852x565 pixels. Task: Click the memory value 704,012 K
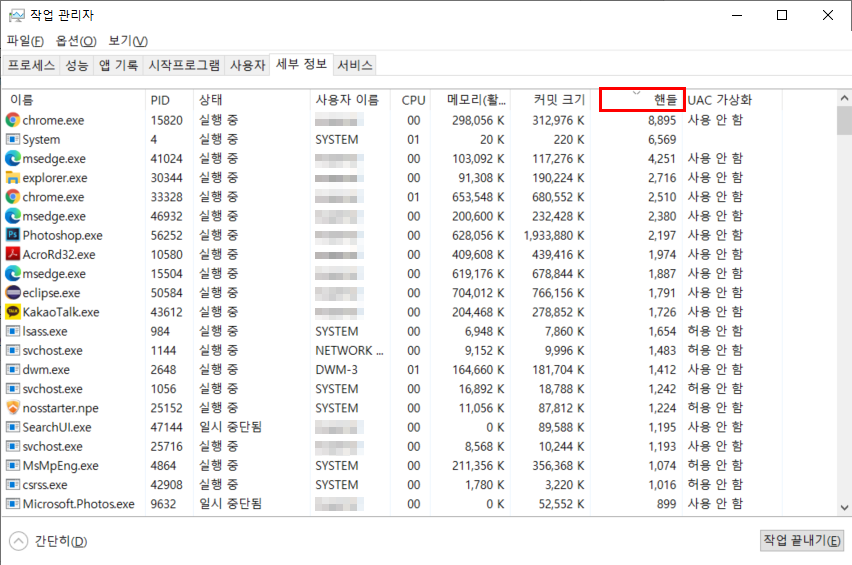[478, 293]
